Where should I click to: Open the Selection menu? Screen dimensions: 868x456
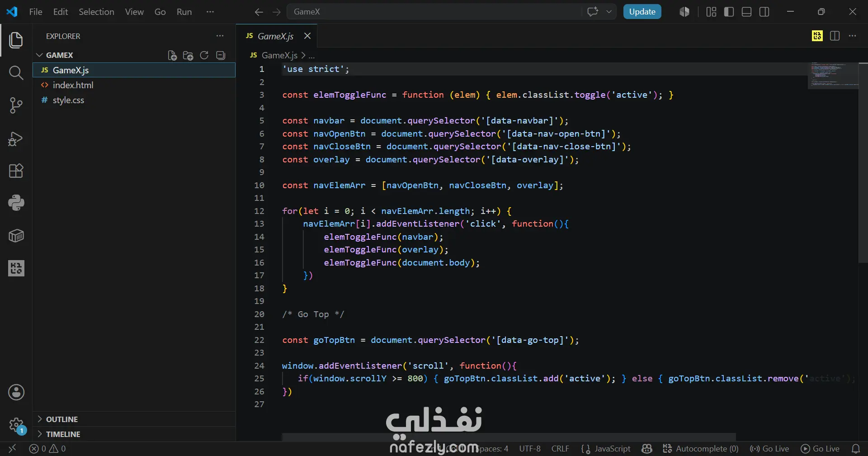96,12
